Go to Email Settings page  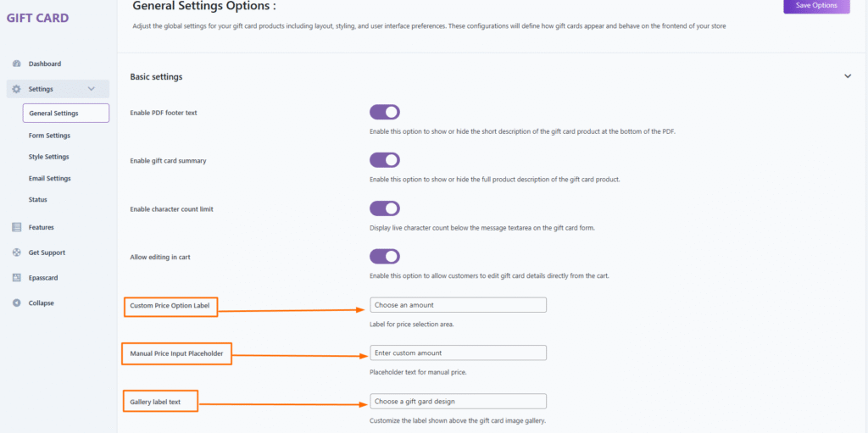49,179
